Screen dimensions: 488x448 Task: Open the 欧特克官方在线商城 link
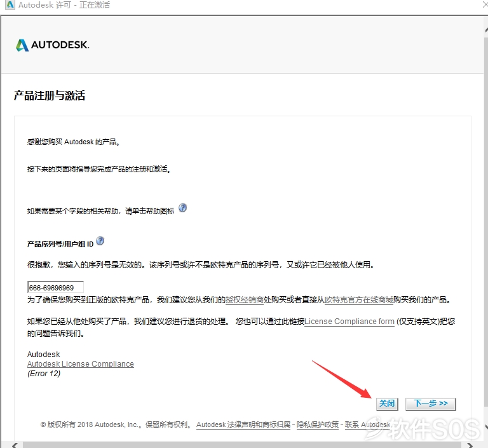click(x=359, y=300)
